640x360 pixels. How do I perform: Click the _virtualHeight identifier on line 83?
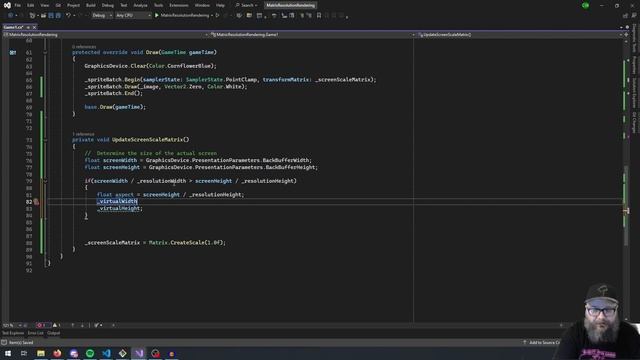(x=119, y=209)
